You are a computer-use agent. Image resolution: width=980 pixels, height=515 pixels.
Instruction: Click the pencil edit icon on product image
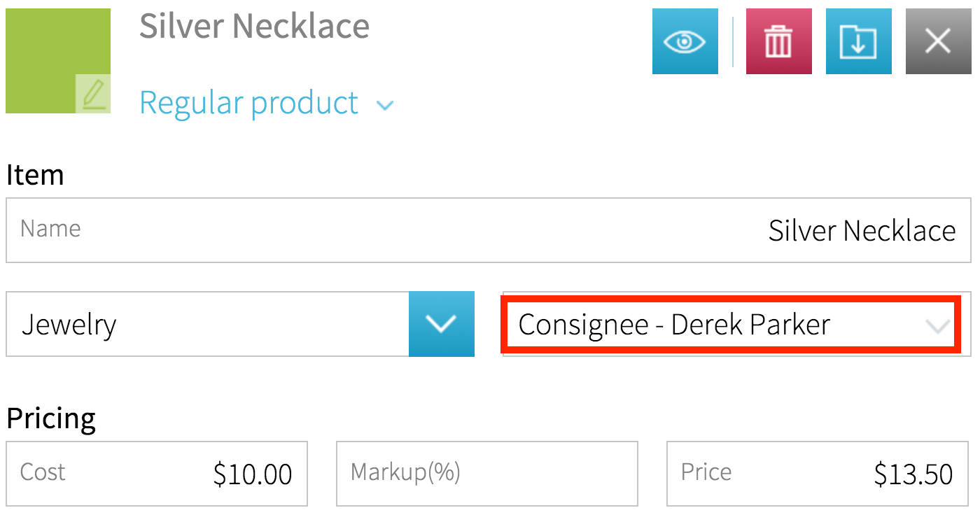pyautogui.click(x=93, y=94)
